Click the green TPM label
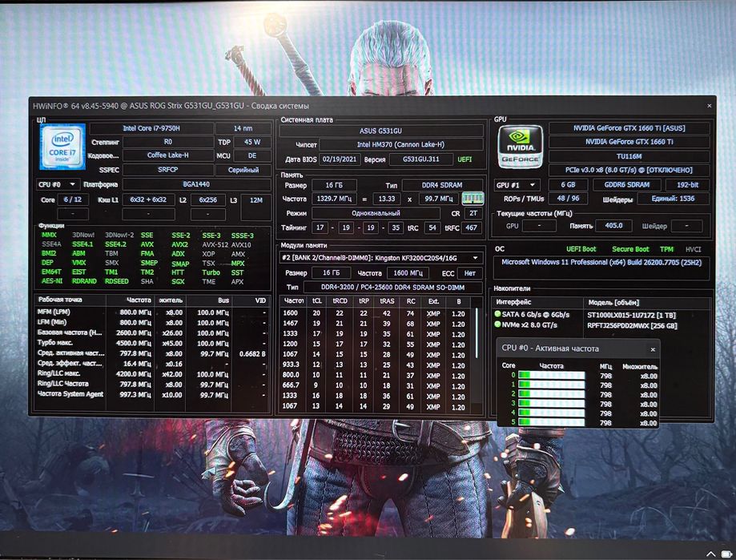The width and height of the screenshot is (736, 560). pos(666,249)
